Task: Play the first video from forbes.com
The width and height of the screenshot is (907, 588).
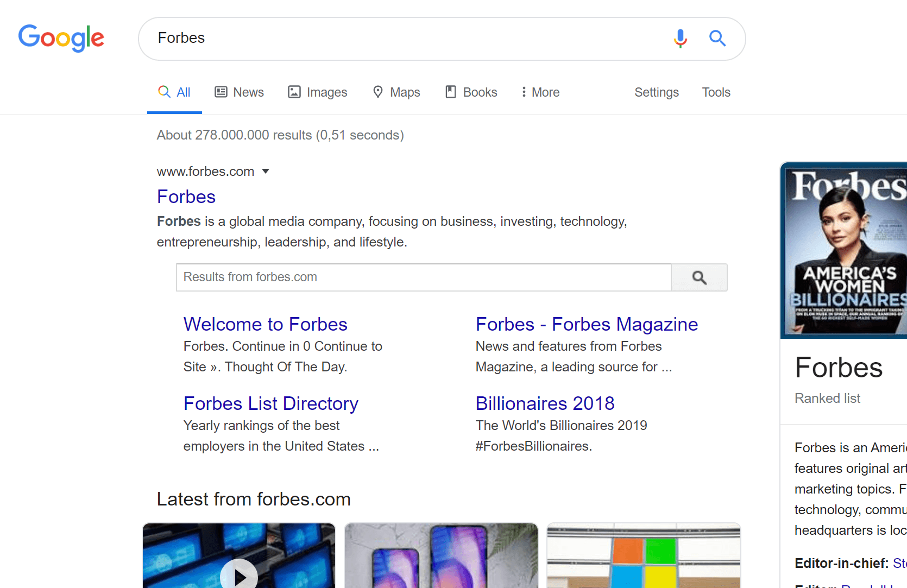Action: [239, 574]
